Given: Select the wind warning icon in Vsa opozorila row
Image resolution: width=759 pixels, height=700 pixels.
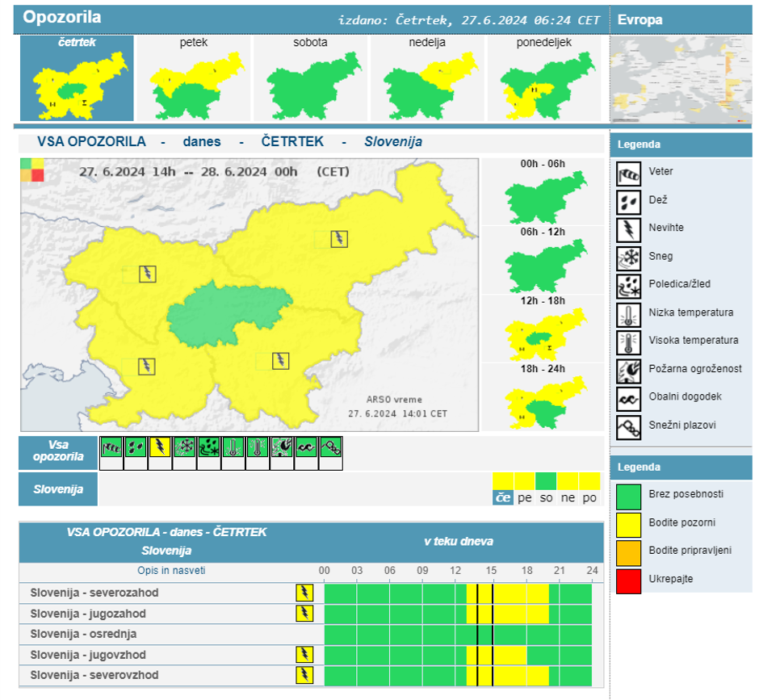Looking at the screenshot, I should (x=111, y=446).
